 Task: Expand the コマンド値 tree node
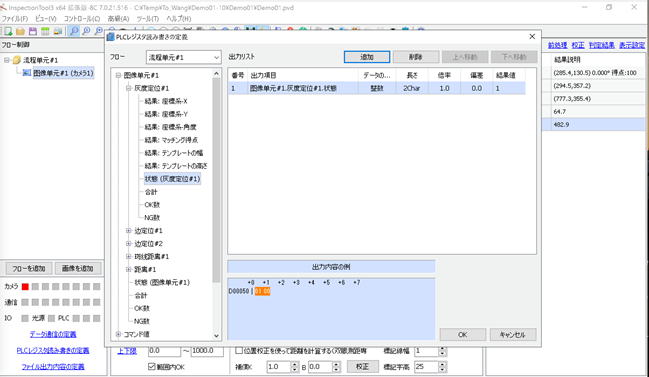tap(118, 334)
